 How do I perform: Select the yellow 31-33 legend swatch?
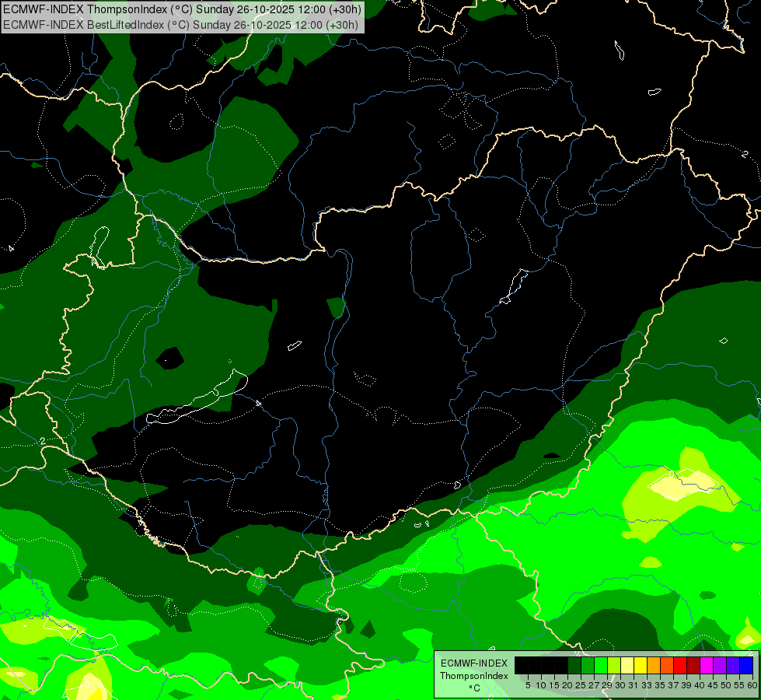641,665
